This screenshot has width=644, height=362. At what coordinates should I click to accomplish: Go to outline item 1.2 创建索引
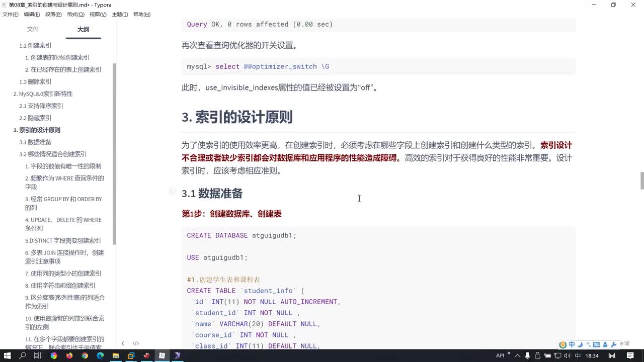tap(35, 45)
